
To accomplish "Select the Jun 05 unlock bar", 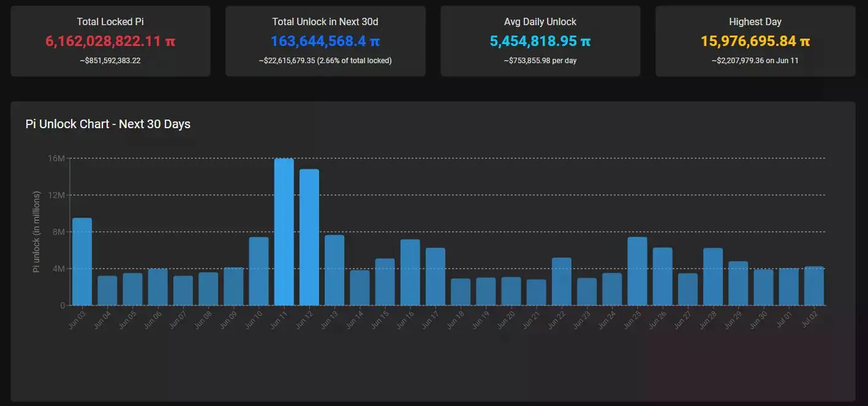I will 132,289.
